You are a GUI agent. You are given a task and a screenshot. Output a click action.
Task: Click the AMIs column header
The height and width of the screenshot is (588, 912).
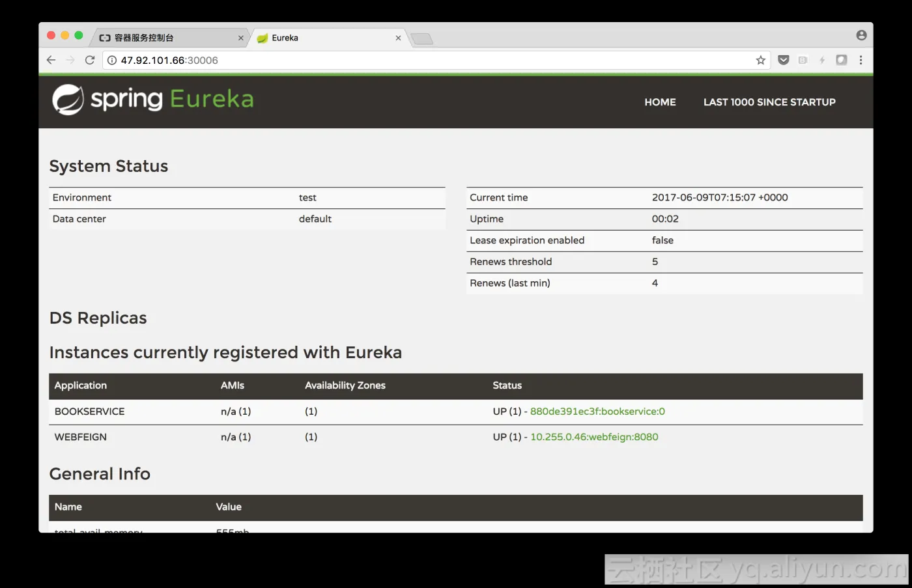(x=233, y=385)
